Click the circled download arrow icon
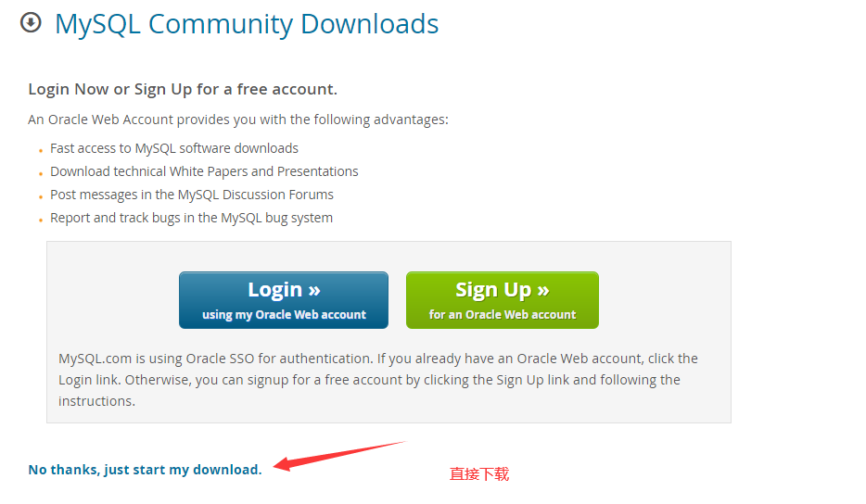 31,23
